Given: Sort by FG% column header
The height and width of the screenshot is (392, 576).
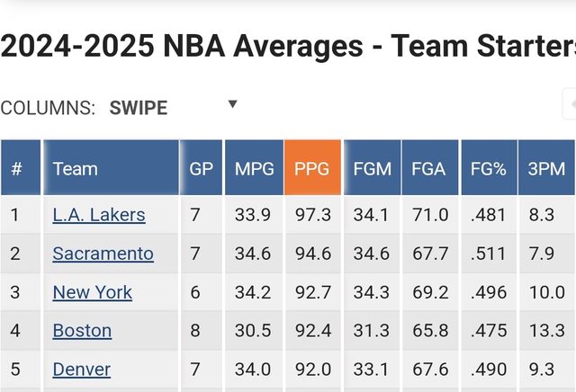Looking at the screenshot, I should point(488,168).
